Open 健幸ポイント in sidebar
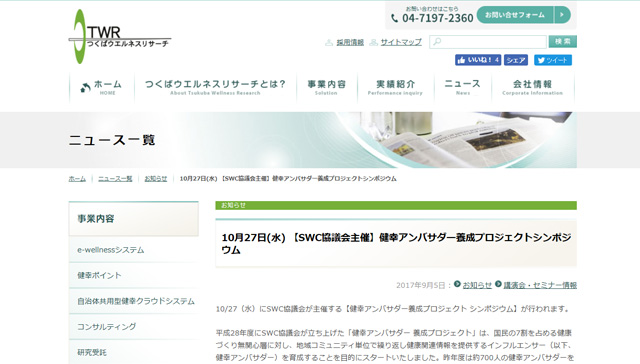 133,275
